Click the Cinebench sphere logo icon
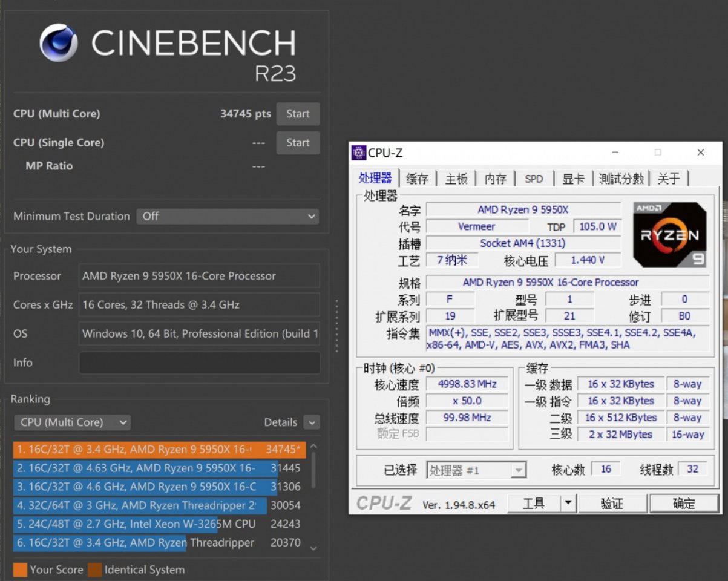Image resolution: width=728 pixels, height=581 pixels. click(59, 44)
